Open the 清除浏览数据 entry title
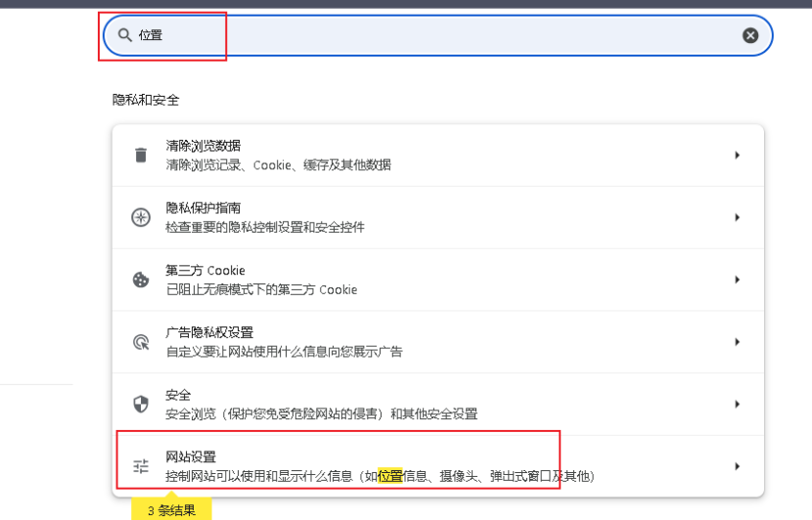 pyautogui.click(x=203, y=146)
